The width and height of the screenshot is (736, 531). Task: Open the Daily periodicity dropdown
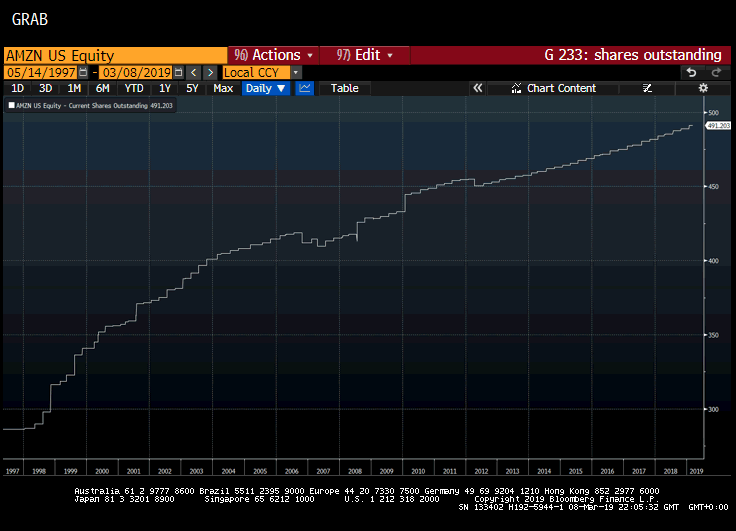(266, 88)
